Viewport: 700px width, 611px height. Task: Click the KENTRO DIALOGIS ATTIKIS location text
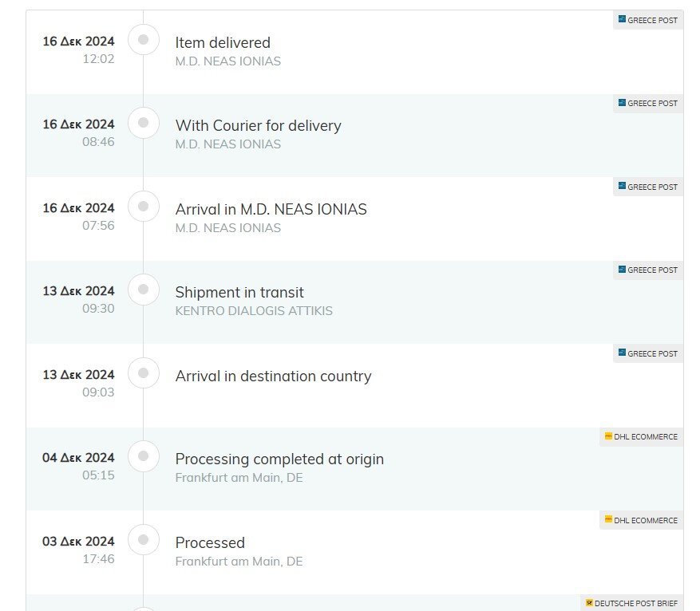coord(254,311)
